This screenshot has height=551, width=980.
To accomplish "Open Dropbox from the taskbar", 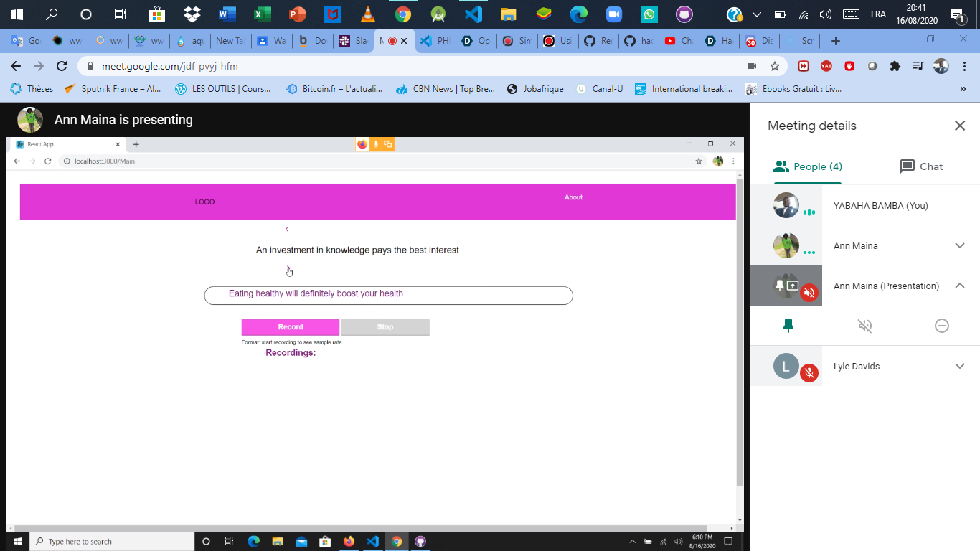I will [192, 14].
